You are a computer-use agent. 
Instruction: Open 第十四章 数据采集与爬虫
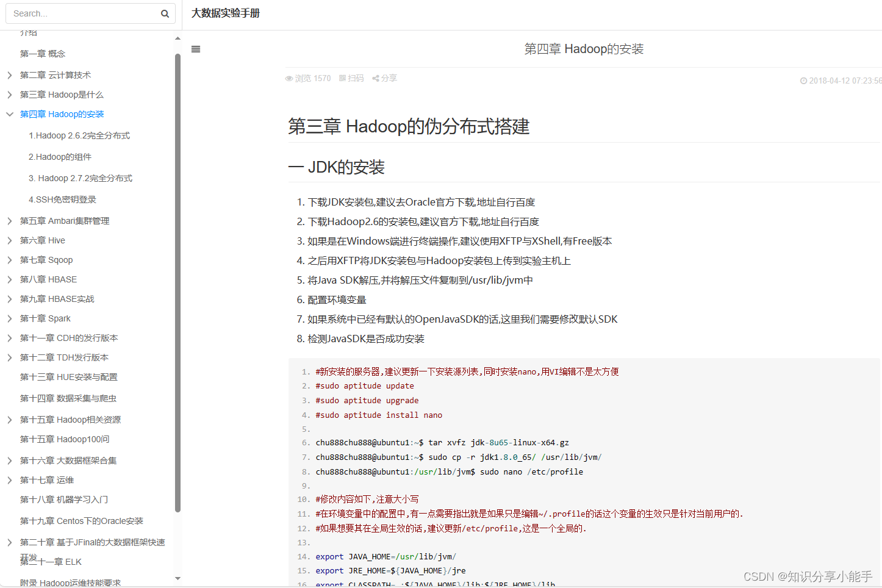(68, 398)
